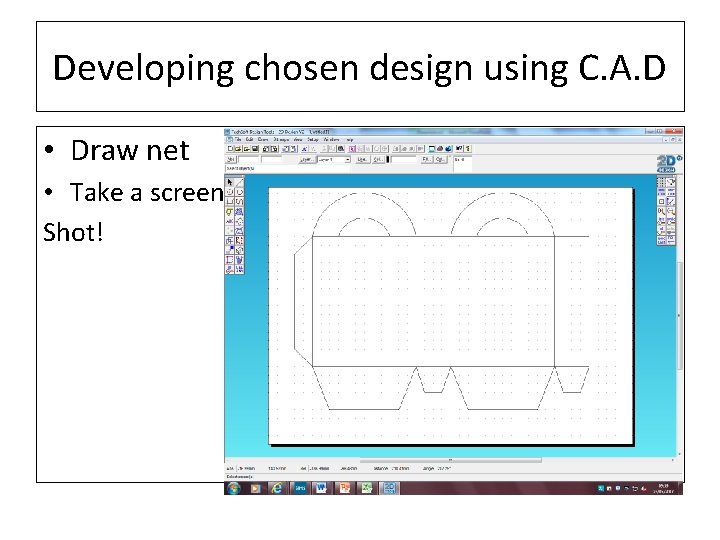Viewport: 720px width, 540px height.
Task: Click the 2D Design taskbar button
Action: pyautogui.click(x=389, y=488)
